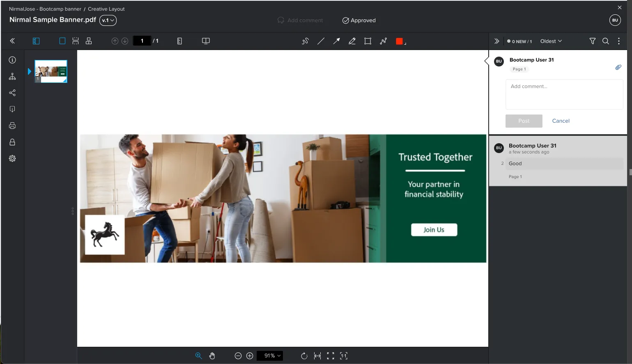The image size is (632, 364).
Task: Switch to single page view
Action: [62, 41]
